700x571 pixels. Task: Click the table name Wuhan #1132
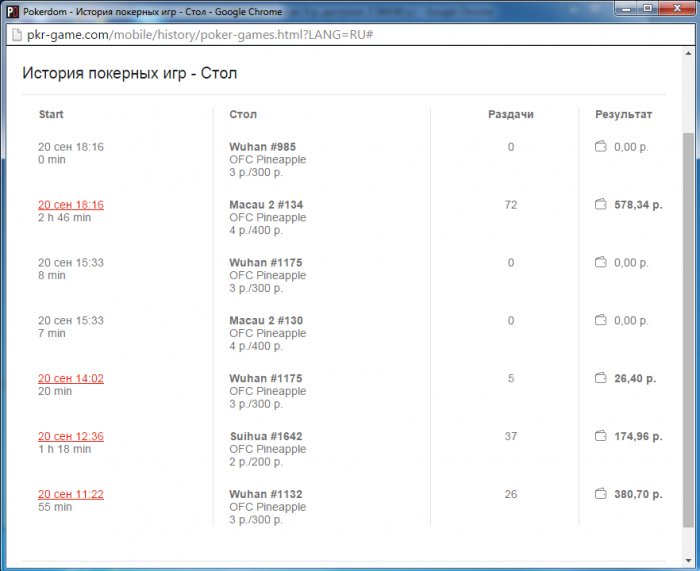pos(266,494)
